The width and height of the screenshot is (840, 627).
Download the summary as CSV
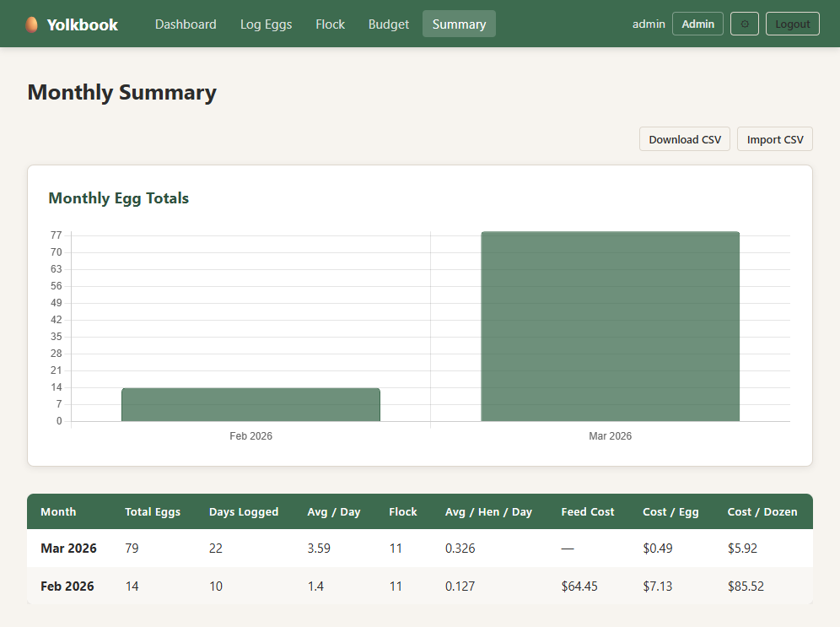click(684, 139)
